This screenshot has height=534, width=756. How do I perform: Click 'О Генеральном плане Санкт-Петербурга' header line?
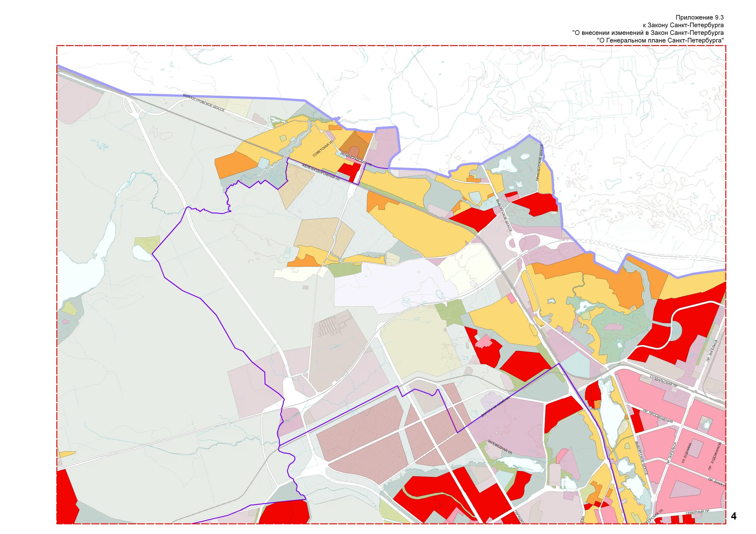tap(660, 41)
